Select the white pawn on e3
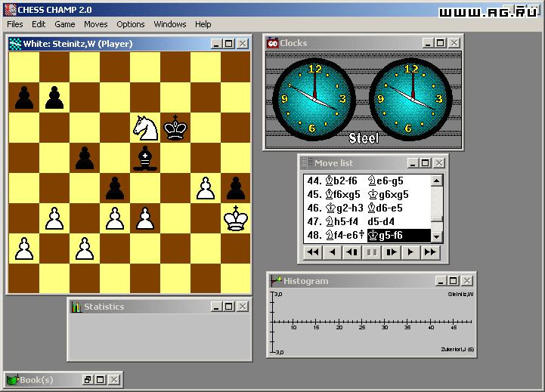545x392 pixels. pos(145,218)
